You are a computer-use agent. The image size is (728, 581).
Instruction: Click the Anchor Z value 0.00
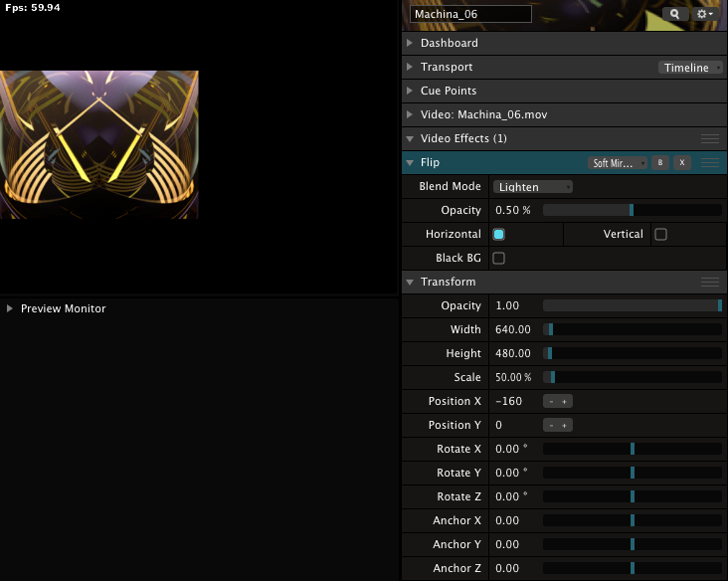(x=507, y=568)
